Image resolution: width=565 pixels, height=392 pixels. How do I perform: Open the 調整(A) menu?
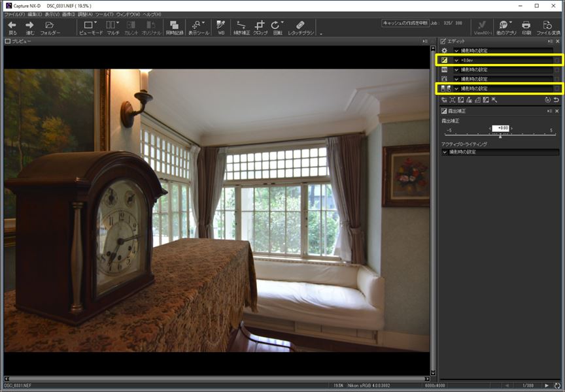pyautogui.click(x=85, y=14)
